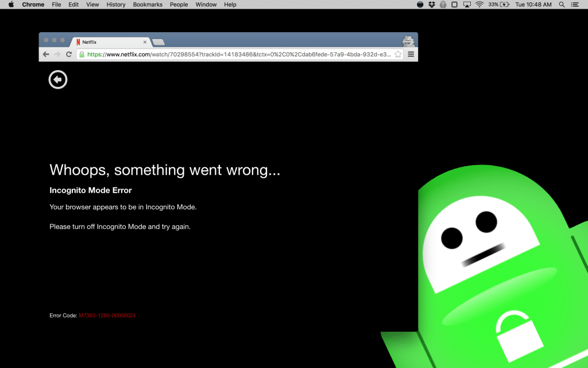
Task: Open the View menu
Action: point(92,5)
